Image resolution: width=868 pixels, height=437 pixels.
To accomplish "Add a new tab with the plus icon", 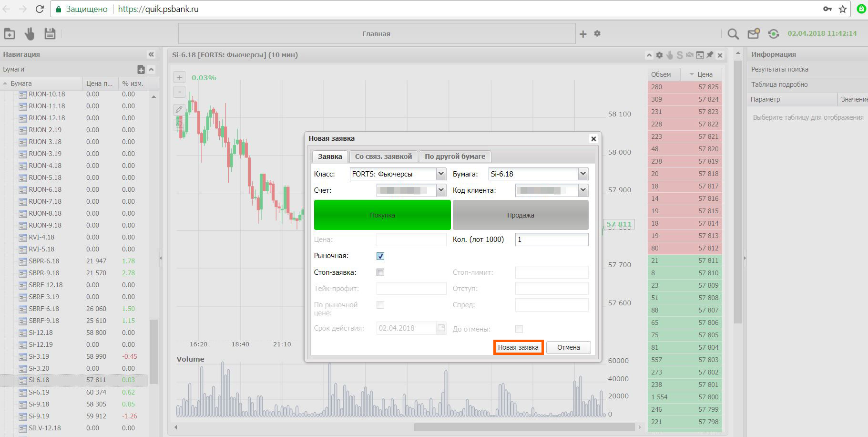I will [583, 34].
